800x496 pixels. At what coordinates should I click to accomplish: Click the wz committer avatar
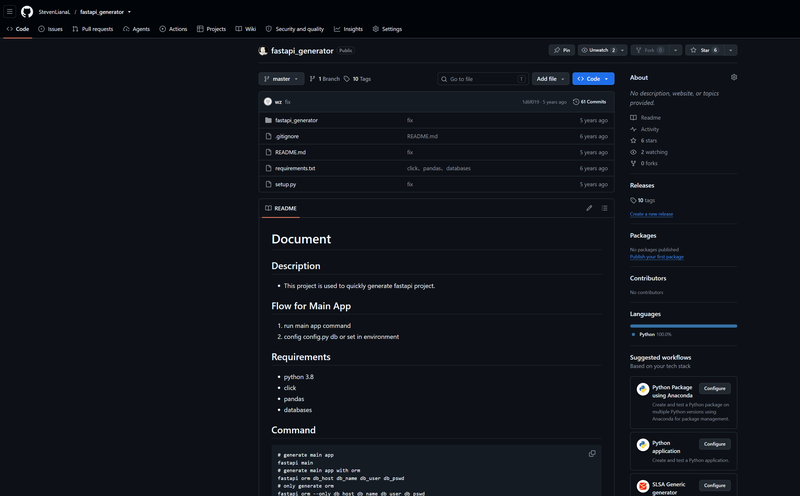(x=268, y=102)
